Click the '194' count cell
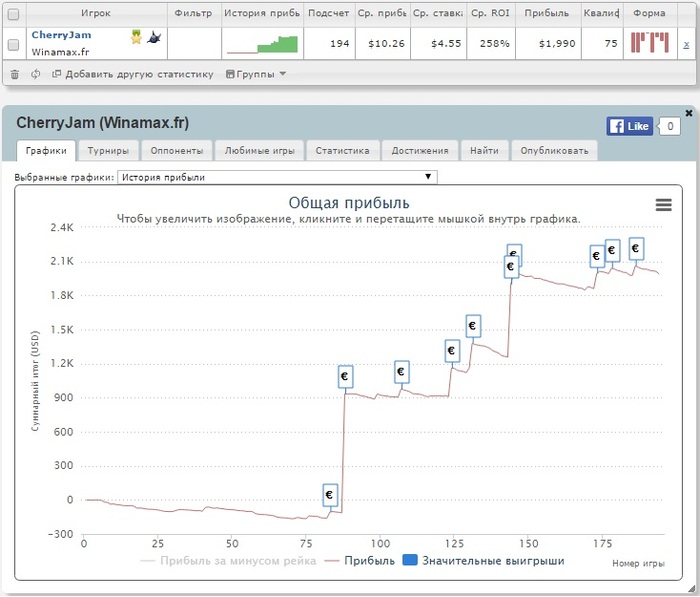The width and height of the screenshot is (700, 597). point(340,44)
